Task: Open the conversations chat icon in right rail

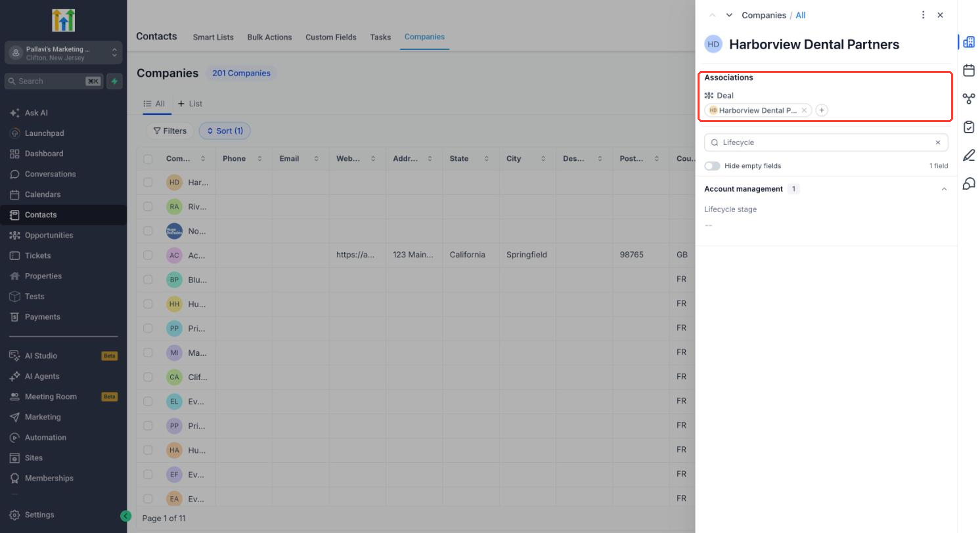Action: click(969, 183)
